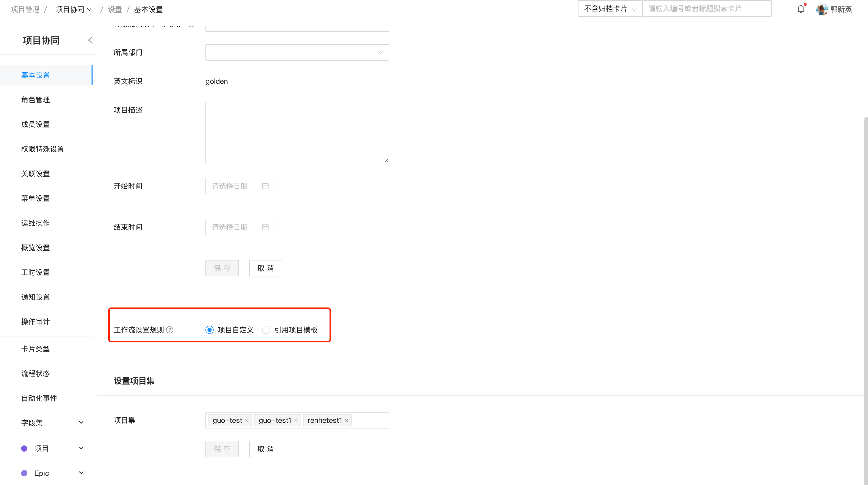Select the 项目自定义 radio option
The image size is (868, 485).
209,330
